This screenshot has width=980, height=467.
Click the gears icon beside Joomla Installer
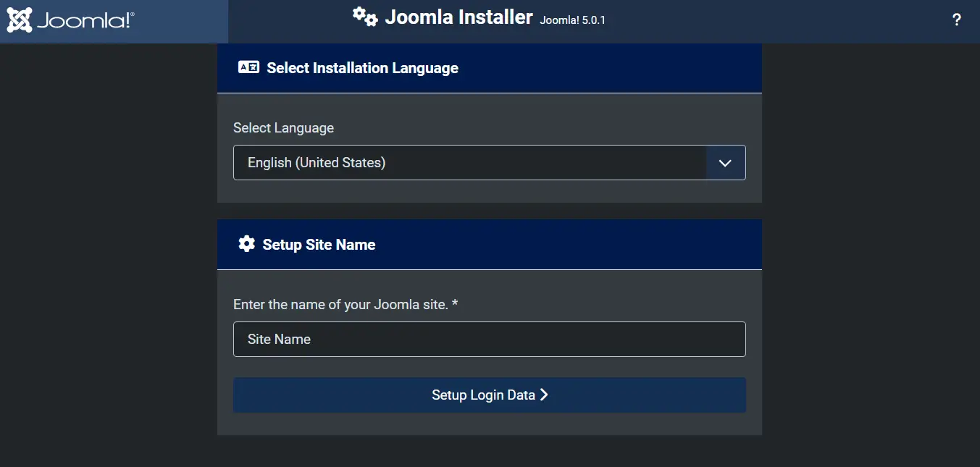tap(365, 17)
